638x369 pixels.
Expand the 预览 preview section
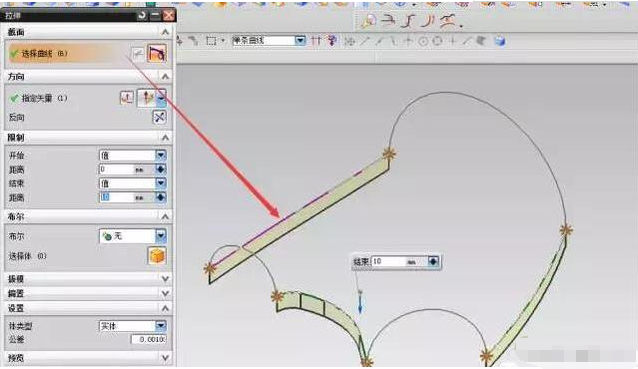pos(165,358)
